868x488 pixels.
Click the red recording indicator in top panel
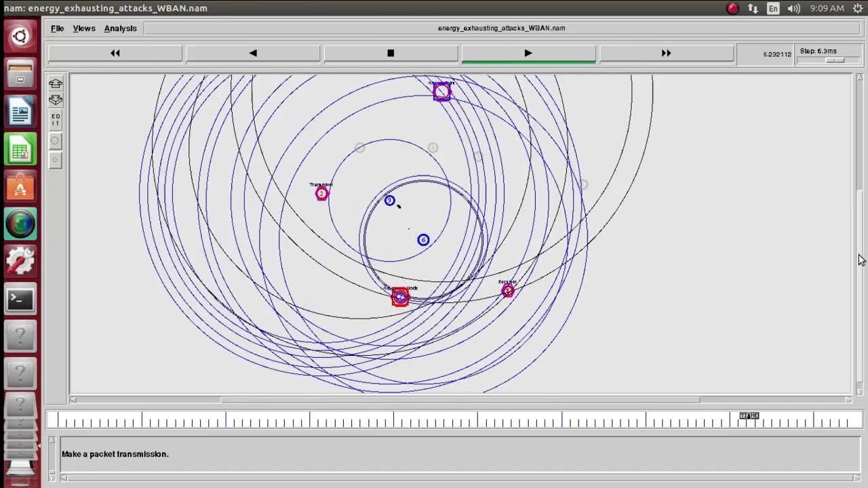(x=732, y=8)
